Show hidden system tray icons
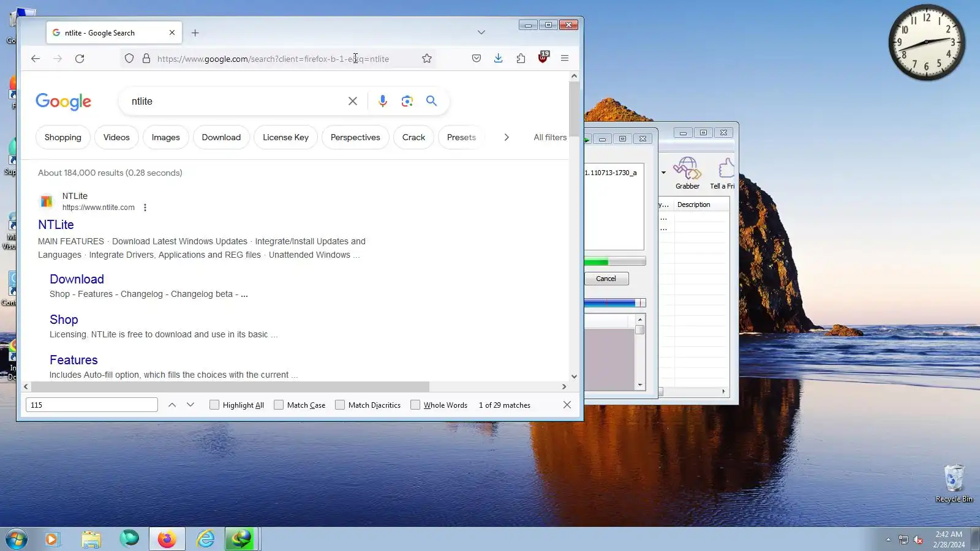 click(888, 539)
